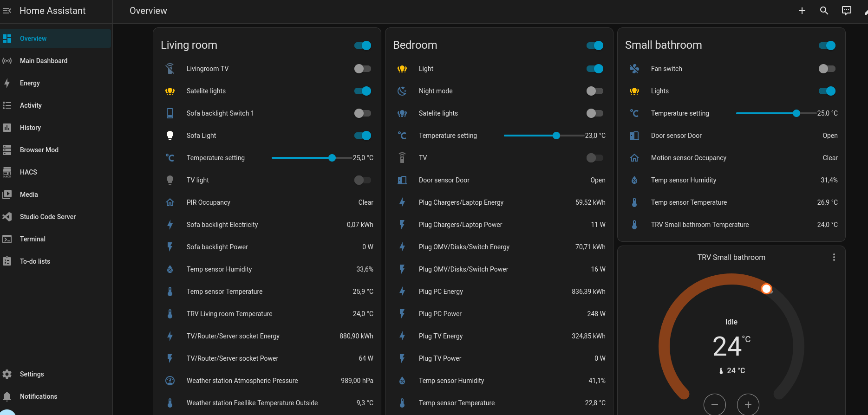Screen dimensions: 868x415
Task: Click the Sofa Light bulb icon
Action: [170, 136]
